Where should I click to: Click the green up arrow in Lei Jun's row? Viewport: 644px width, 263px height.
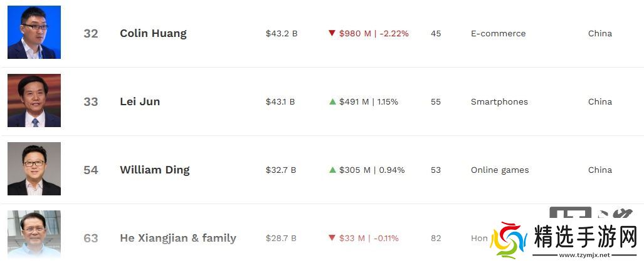pos(332,101)
